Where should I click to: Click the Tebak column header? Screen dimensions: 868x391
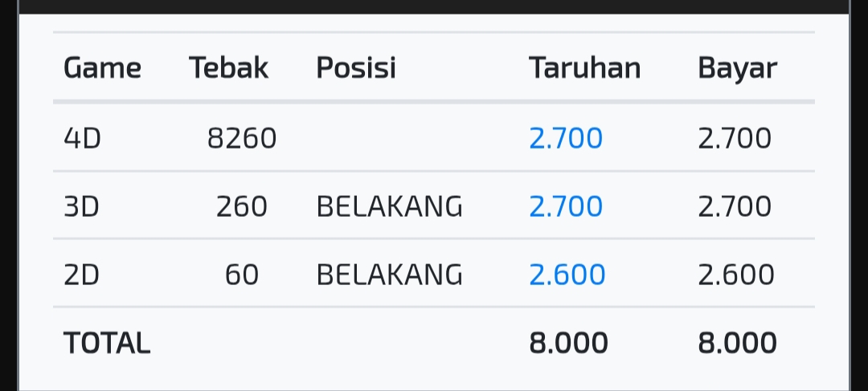coord(228,68)
